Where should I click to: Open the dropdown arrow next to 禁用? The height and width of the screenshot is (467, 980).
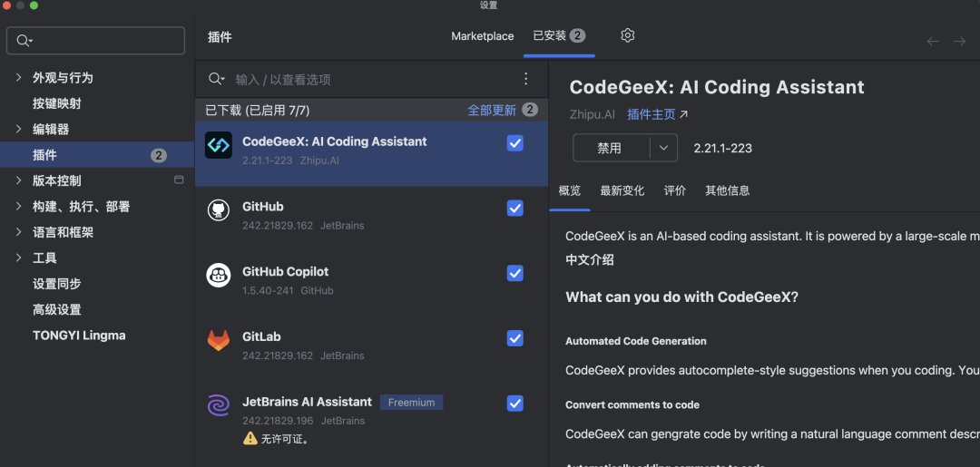[663, 148]
